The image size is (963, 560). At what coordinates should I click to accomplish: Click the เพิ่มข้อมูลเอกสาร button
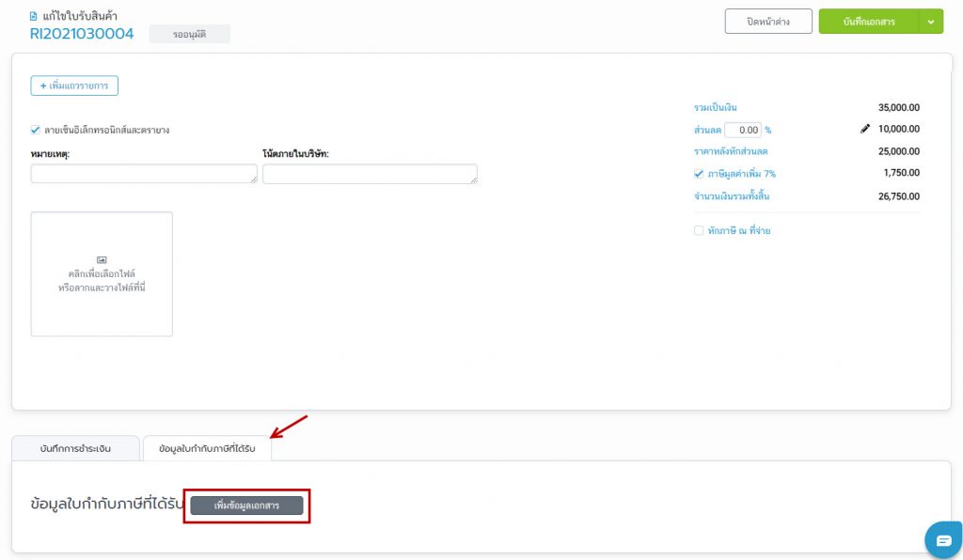pos(246,506)
